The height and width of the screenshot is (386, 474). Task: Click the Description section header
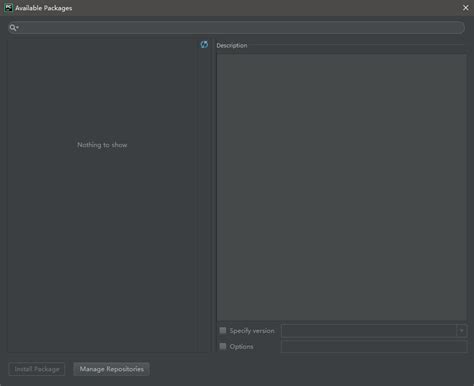pyautogui.click(x=232, y=45)
